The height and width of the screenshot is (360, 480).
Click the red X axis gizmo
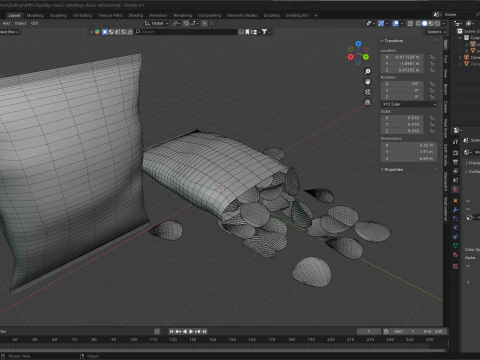pos(350,57)
